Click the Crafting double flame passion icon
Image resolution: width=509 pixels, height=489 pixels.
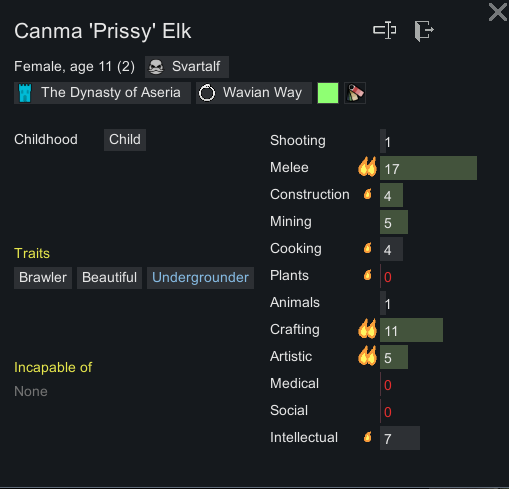coord(367,329)
